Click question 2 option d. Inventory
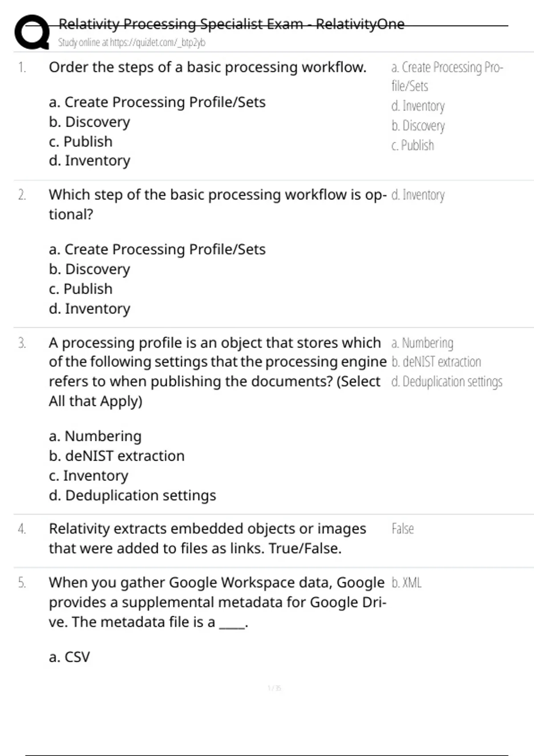 [x=89, y=308]
